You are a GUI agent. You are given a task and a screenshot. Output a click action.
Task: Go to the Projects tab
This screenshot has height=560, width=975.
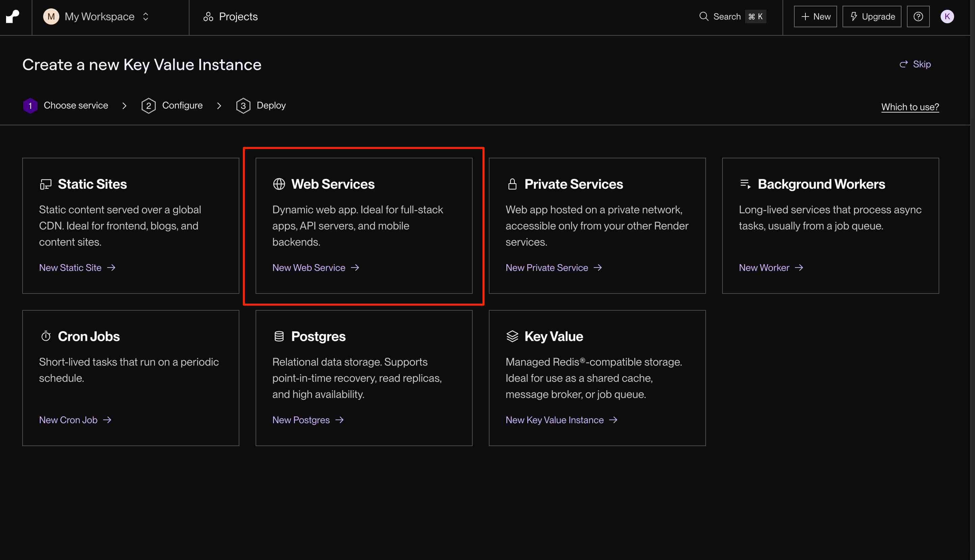pyautogui.click(x=231, y=17)
